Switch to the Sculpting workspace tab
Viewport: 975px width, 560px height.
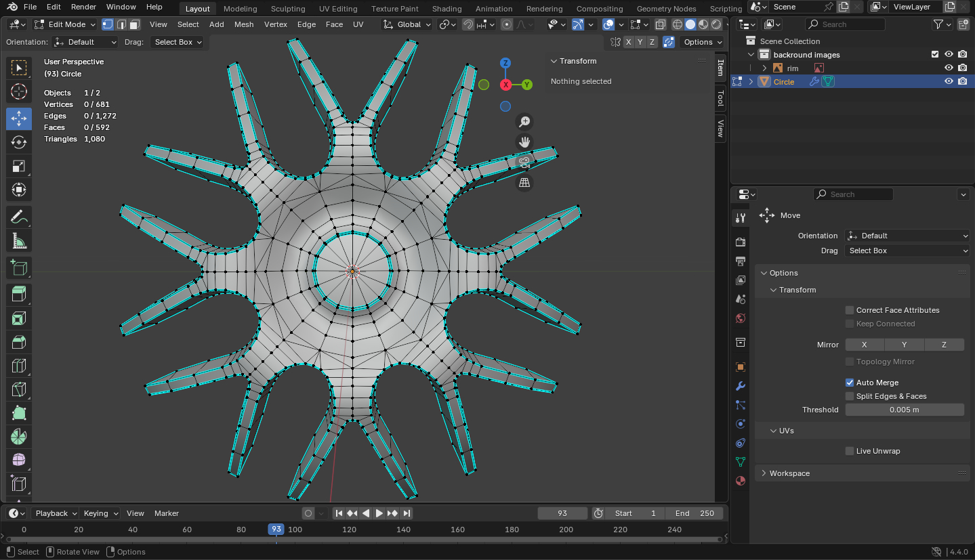(x=288, y=9)
